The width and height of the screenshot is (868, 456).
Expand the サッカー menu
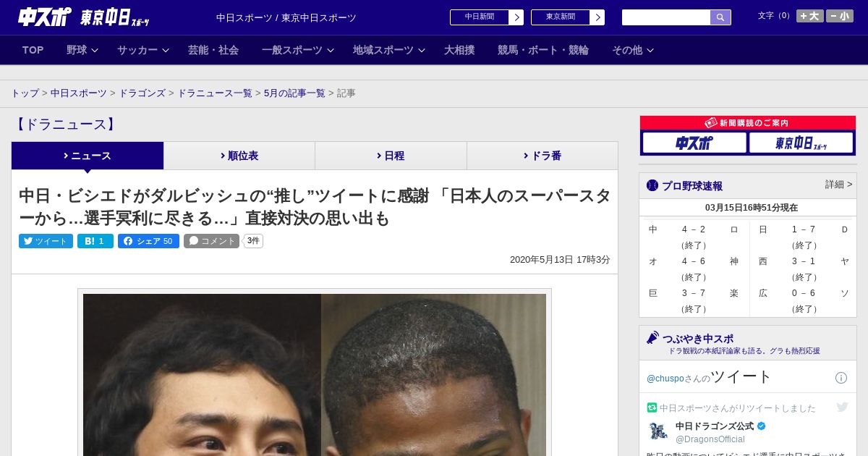142,50
